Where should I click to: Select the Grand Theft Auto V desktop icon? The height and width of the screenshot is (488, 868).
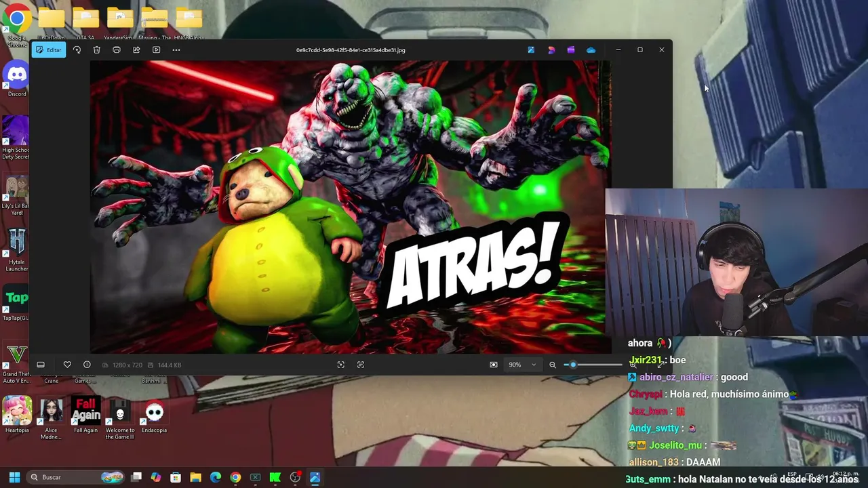[16, 363]
